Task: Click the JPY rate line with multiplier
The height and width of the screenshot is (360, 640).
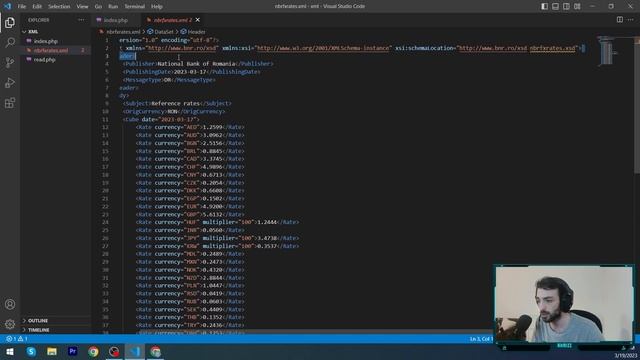Action: [x=218, y=238]
